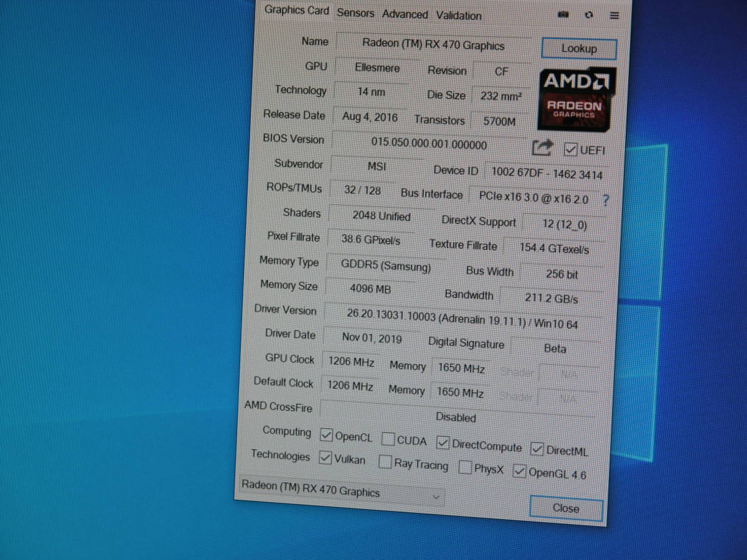Click the Close button
Image resolution: width=747 pixels, height=560 pixels.
[x=566, y=508]
